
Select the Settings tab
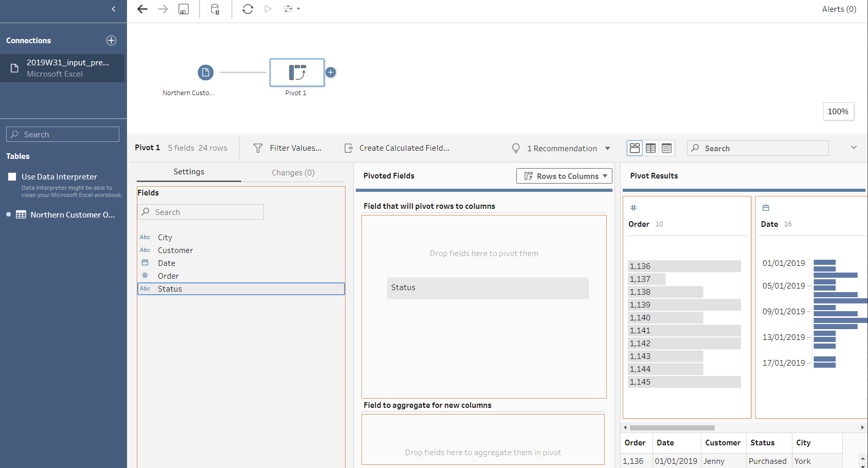(189, 172)
